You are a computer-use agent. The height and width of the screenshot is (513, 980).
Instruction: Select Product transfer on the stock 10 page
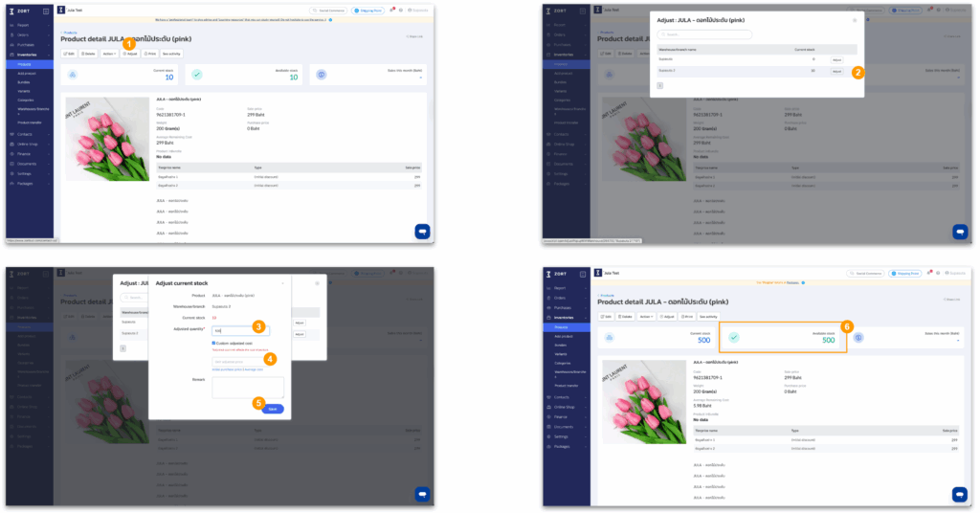point(29,123)
